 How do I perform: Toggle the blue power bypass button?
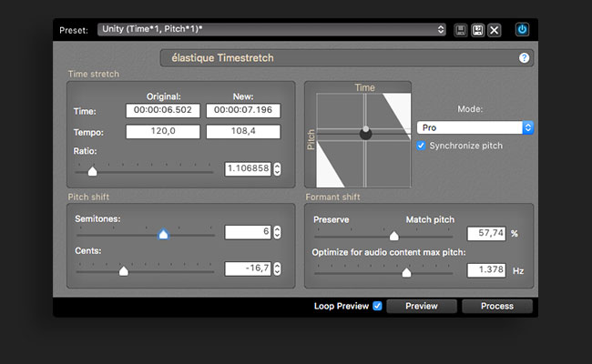click(522, 29)
